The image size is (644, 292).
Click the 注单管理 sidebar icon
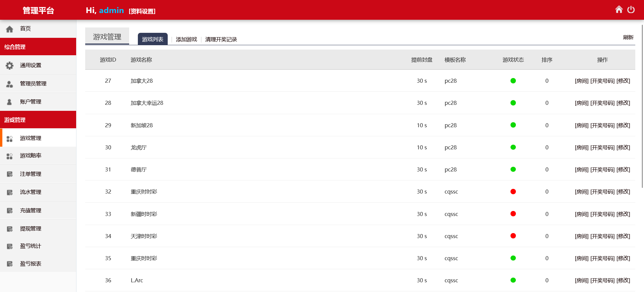click(x=10, y=174)
